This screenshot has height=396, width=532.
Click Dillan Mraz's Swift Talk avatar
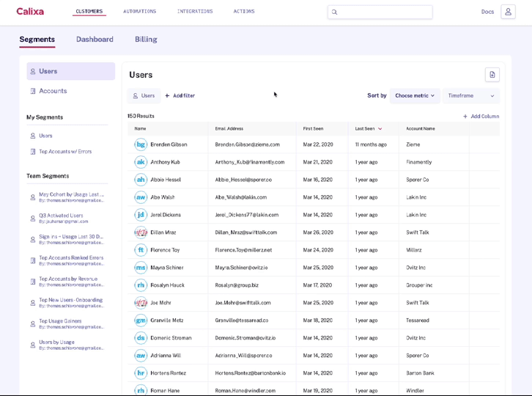pos(141,232)
